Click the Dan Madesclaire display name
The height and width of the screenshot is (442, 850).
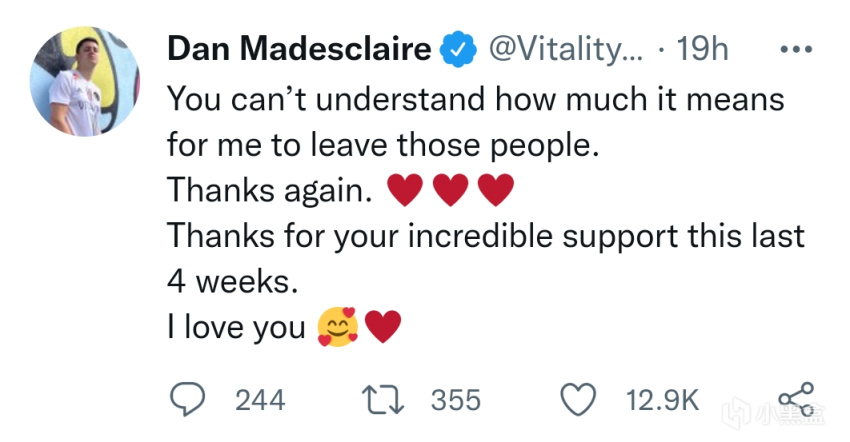pyautogui.click(x=299, y=50)
